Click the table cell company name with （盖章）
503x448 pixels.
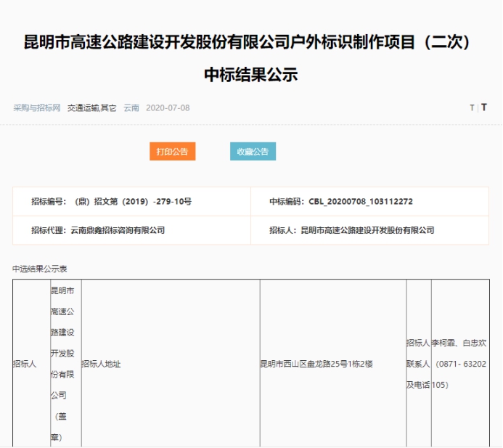pos(64,363)
